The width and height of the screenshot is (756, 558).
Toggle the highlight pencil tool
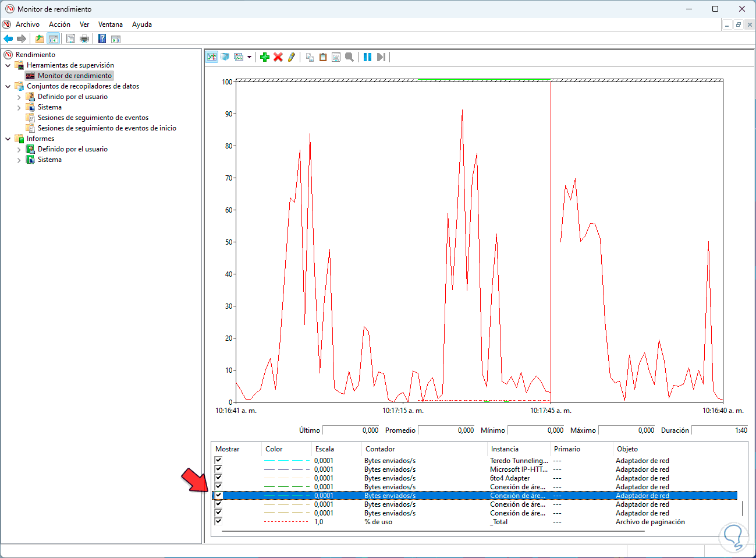pyautogui.click(x=292, y=57)
